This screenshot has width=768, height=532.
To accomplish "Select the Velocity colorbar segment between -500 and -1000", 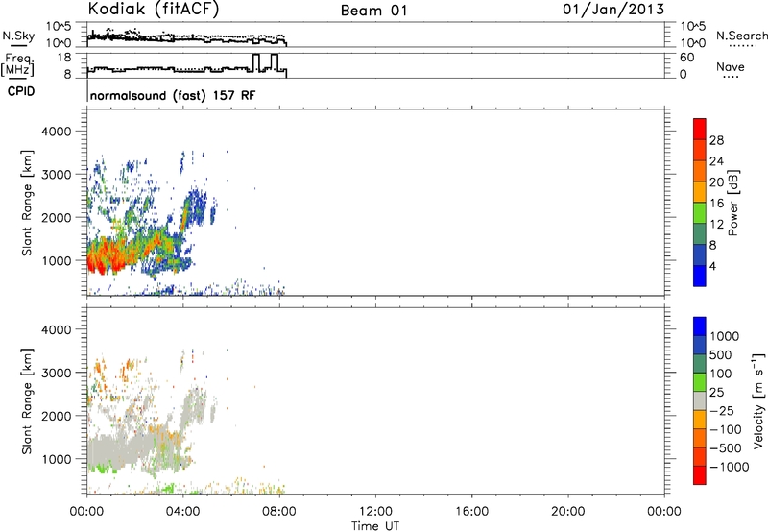I will [700, 456].
